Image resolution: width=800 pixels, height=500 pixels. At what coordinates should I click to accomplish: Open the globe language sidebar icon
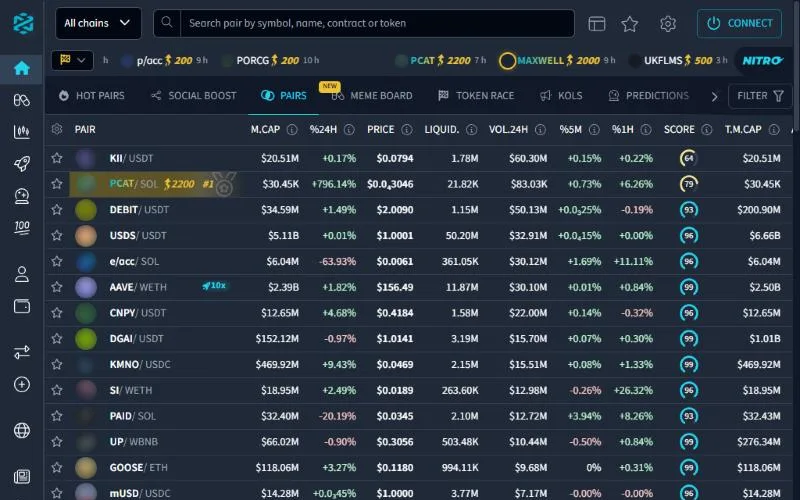point(21,430)
